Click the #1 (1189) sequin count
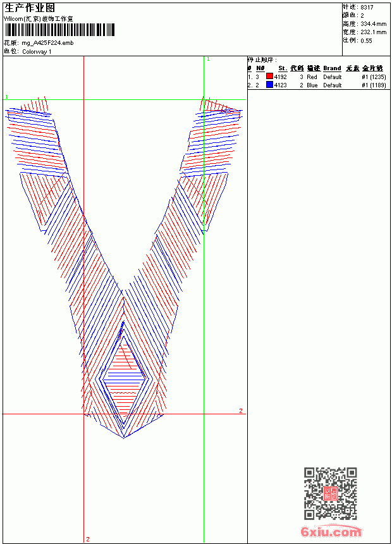Image resolution: width=392 pixels, height=544 pixels. tap(374, 85)
